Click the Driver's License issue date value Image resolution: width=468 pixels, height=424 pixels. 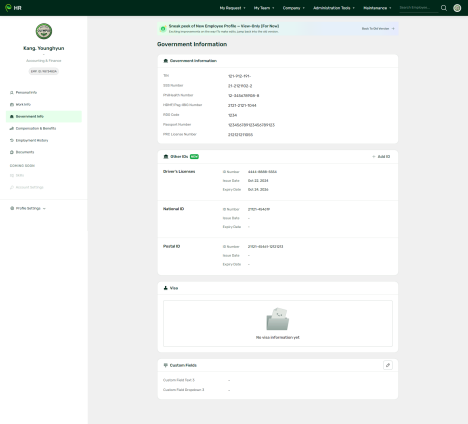pyautogui.click(x=258, y=181)
